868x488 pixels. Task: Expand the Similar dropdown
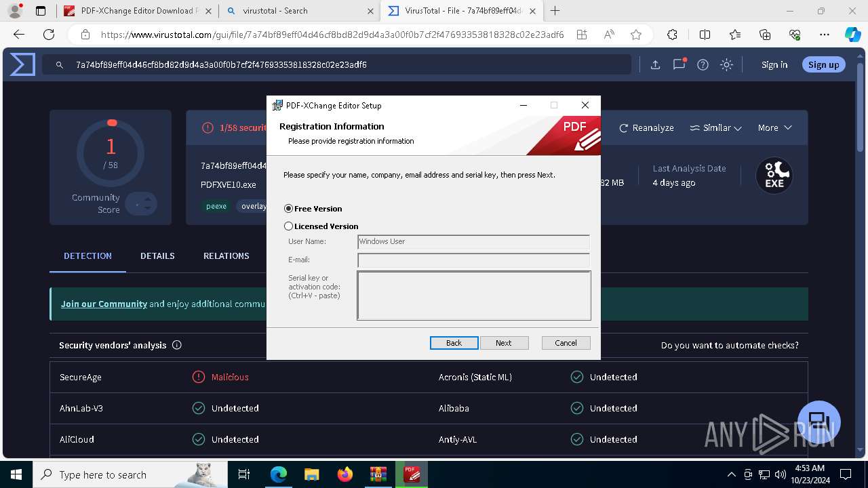[x=715, y=127]
